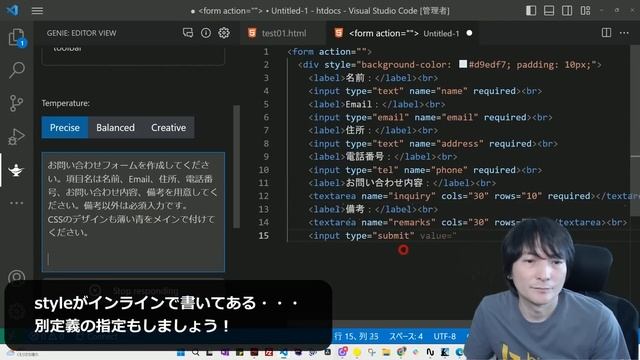Click the Genie panel vertical scrollbar

click(236, 167)
